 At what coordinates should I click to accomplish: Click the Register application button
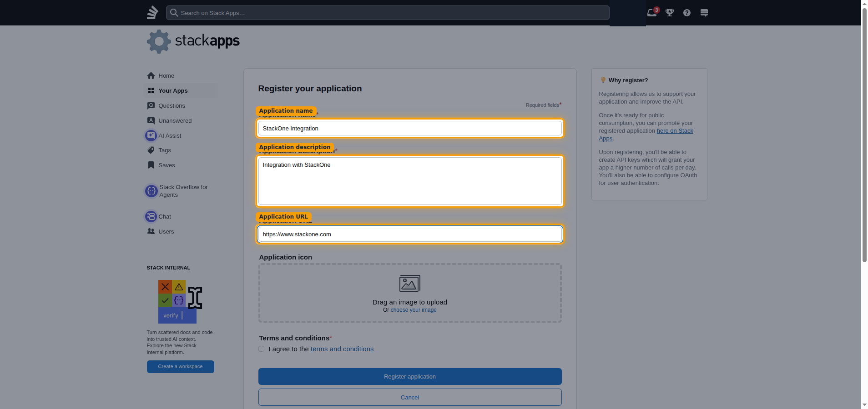tap(410, 376)
